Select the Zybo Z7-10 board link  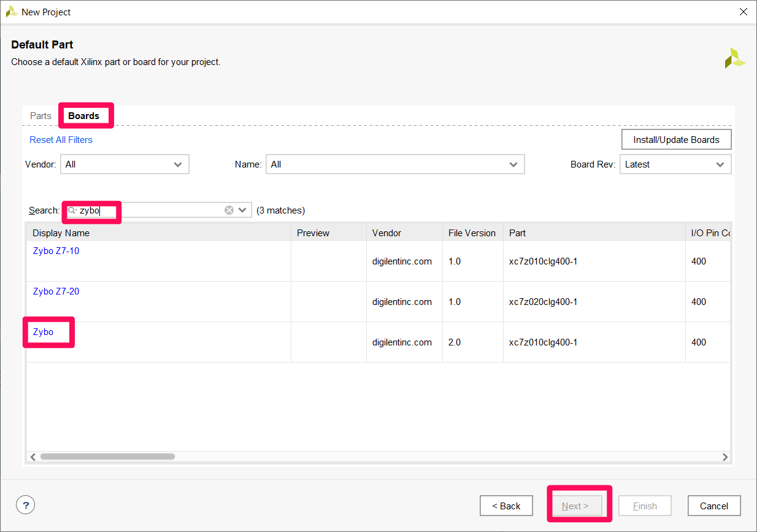56,251
